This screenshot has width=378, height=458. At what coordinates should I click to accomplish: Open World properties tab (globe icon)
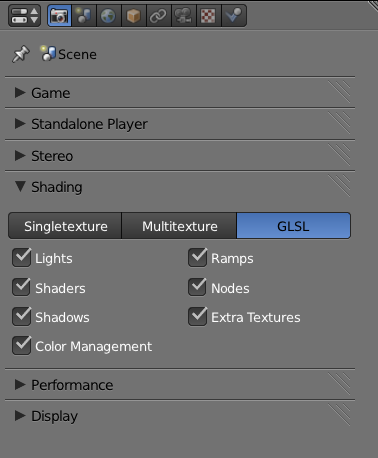click(x=109, y=16)
